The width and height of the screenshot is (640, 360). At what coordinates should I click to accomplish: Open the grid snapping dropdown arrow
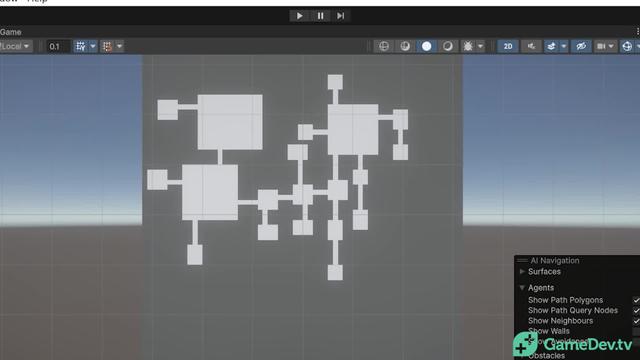pyautogui.click(x=93, y=46)
